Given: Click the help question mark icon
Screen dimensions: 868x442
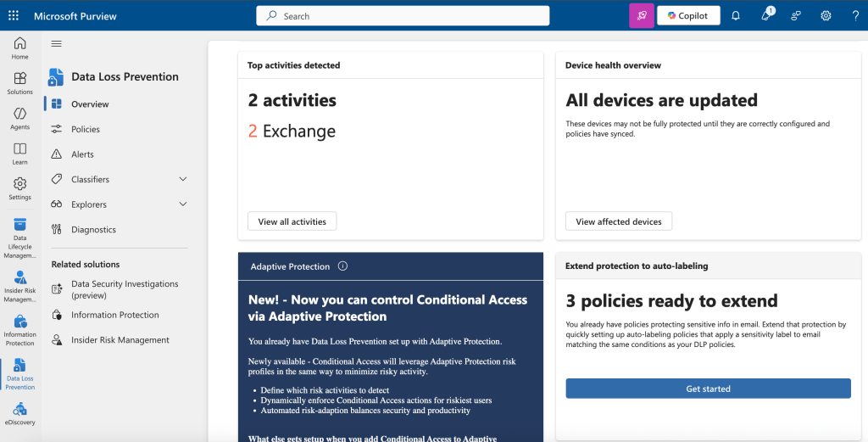Looking at the screenshot, I should point(854,15).
